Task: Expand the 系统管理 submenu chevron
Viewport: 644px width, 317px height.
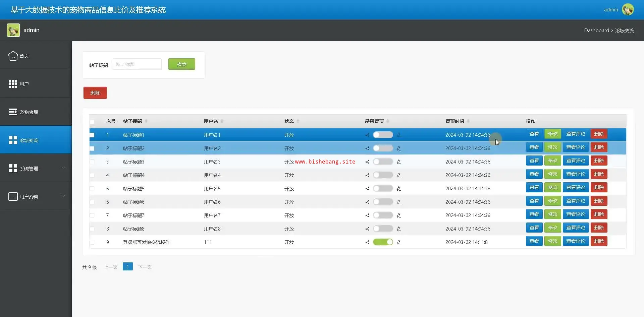Action: (63, 168)
